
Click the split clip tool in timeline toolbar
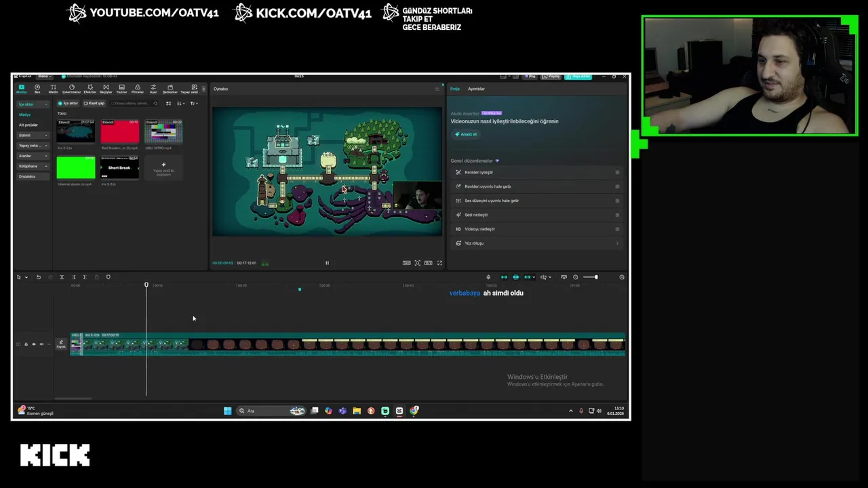(62, 277)
